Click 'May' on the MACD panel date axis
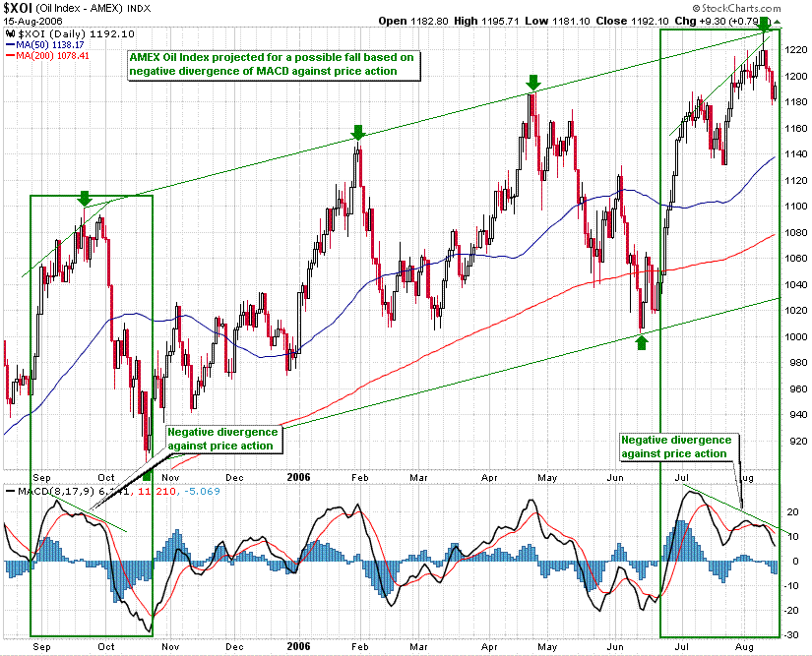812x656 pixels. 547,647
